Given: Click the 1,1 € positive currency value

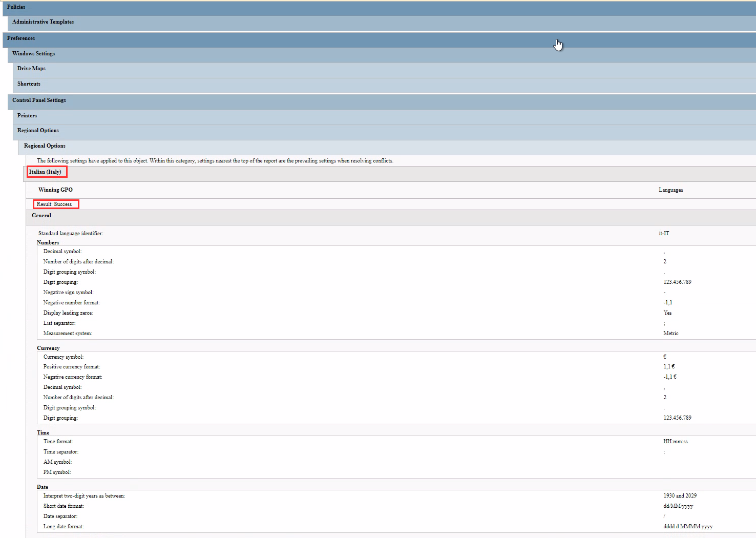Looking at the screenshot, I should click(669, 367).
